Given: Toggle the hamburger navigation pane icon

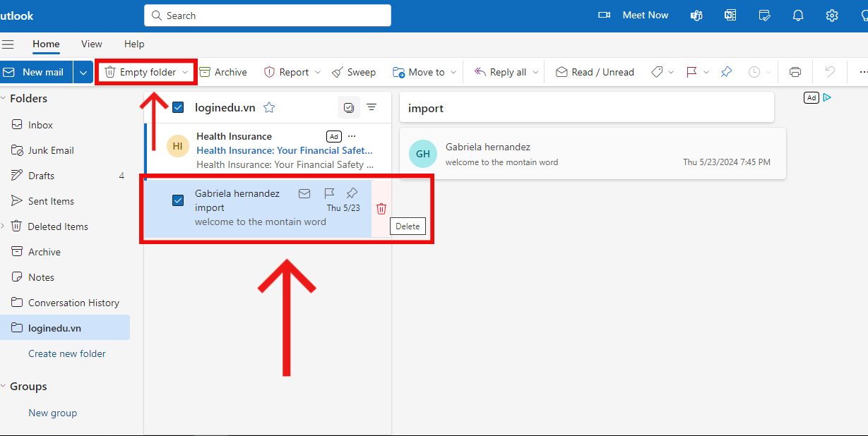Looking at the screenshot, I should (8, 44).
